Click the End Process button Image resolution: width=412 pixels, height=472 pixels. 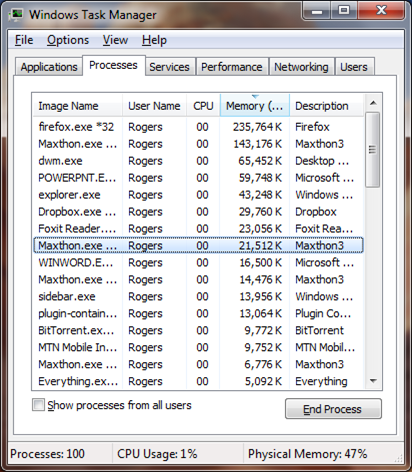pos(333,409)
